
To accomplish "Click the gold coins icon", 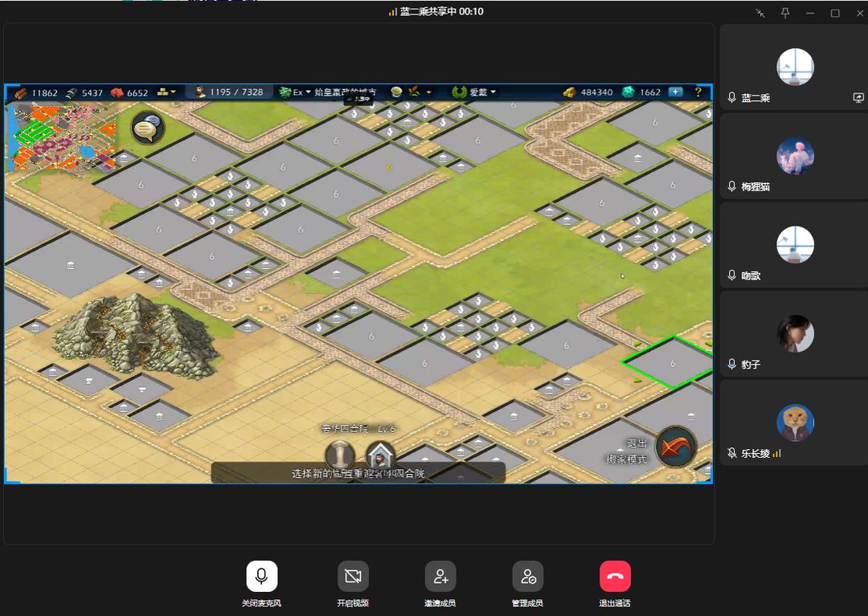I will (x=570, y=92).
